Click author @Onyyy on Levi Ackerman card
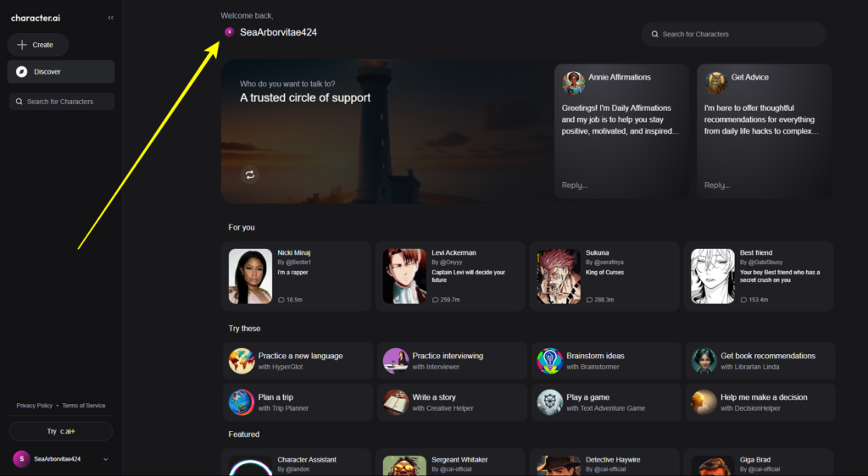The width and height of the screenshot is (868, 476). pyautogui.click(x=451, y=262)
